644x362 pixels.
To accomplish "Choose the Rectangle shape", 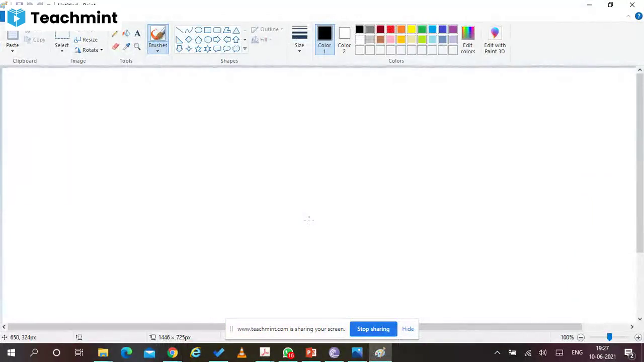I will pyautogui.click(x=208, y=30).
